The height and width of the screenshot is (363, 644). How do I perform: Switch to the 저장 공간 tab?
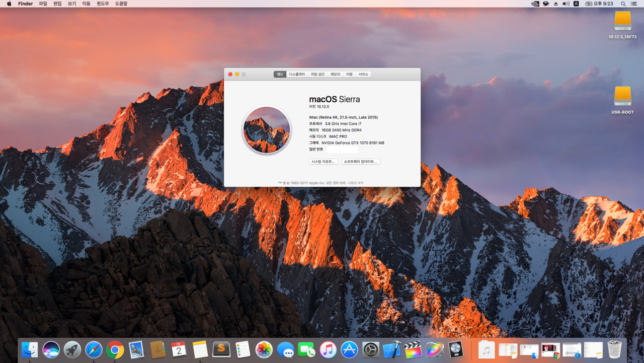[x=317, y=74]
